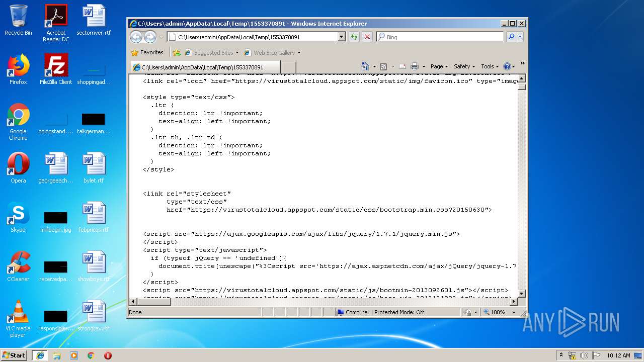Expand the zoom level dropdown arrow
Screen dimensions: 644x362
point(514,312)
